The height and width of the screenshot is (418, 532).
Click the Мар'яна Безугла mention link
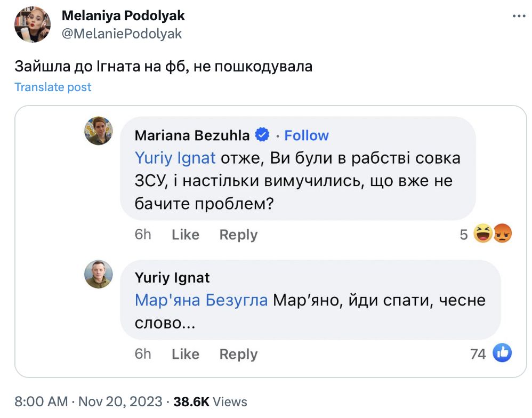[201, 300]
